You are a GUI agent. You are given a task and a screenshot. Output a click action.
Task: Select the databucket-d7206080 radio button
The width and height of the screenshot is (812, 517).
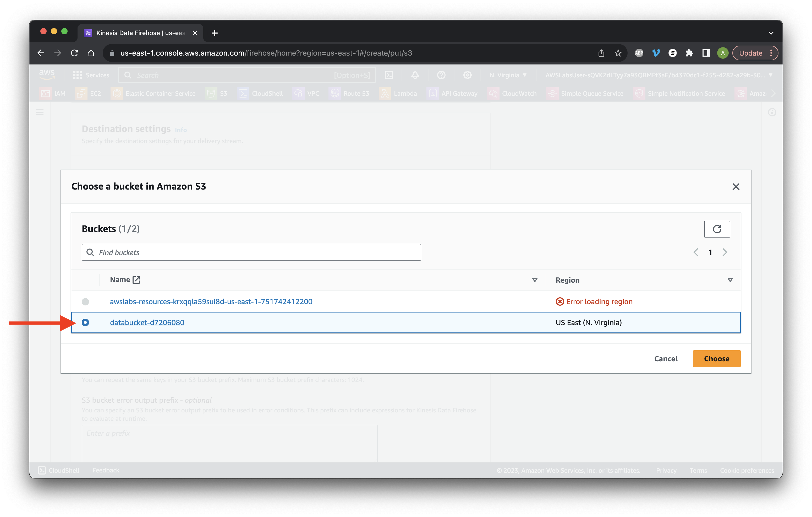coord(85,322)
